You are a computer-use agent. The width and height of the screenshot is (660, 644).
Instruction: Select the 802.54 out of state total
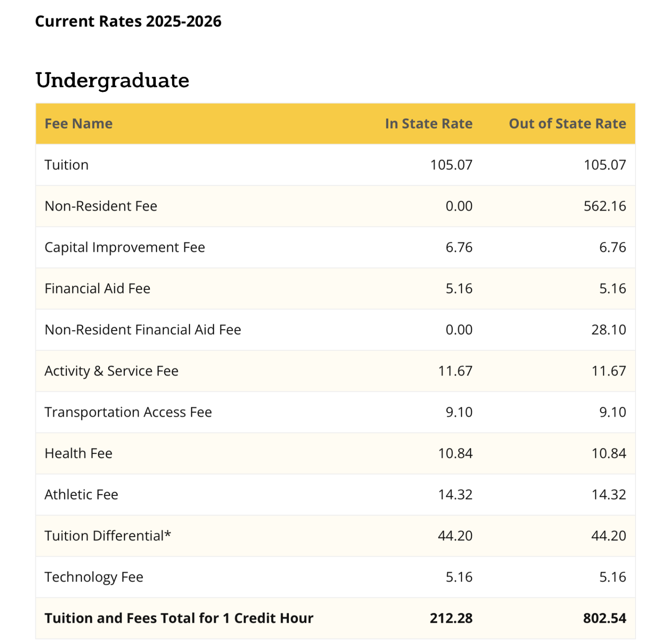pyautogui.click(x=605, y=618)
